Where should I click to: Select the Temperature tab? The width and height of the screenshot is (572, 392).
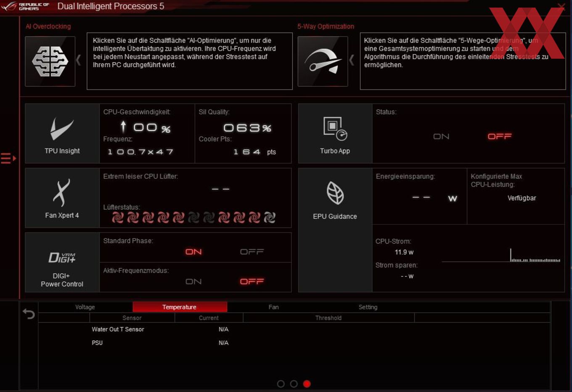tap(180, 307)
